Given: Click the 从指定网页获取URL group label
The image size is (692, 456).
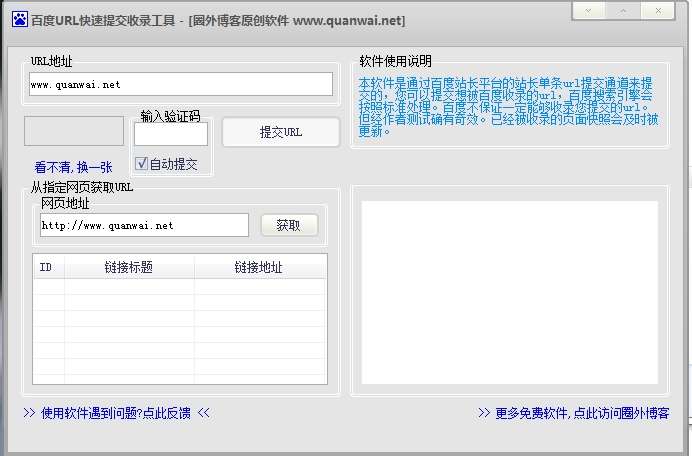Looking at the screenshot, I should 82,187.
